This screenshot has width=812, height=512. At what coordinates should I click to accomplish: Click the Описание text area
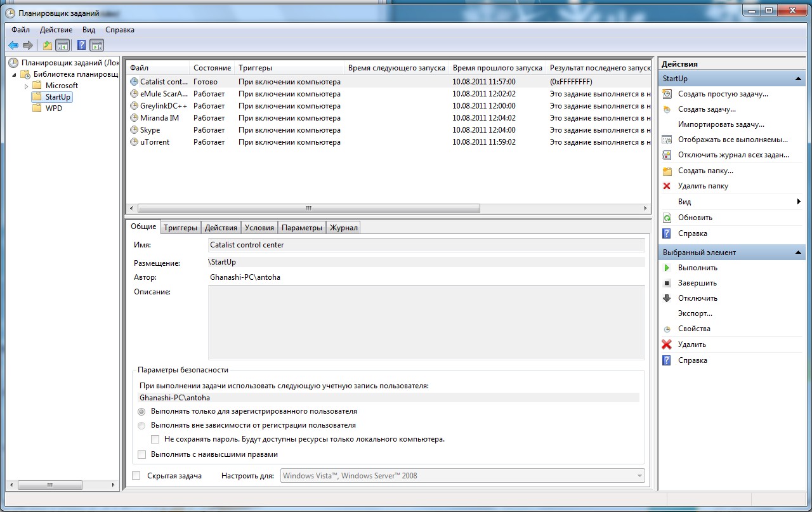(426, 322)
